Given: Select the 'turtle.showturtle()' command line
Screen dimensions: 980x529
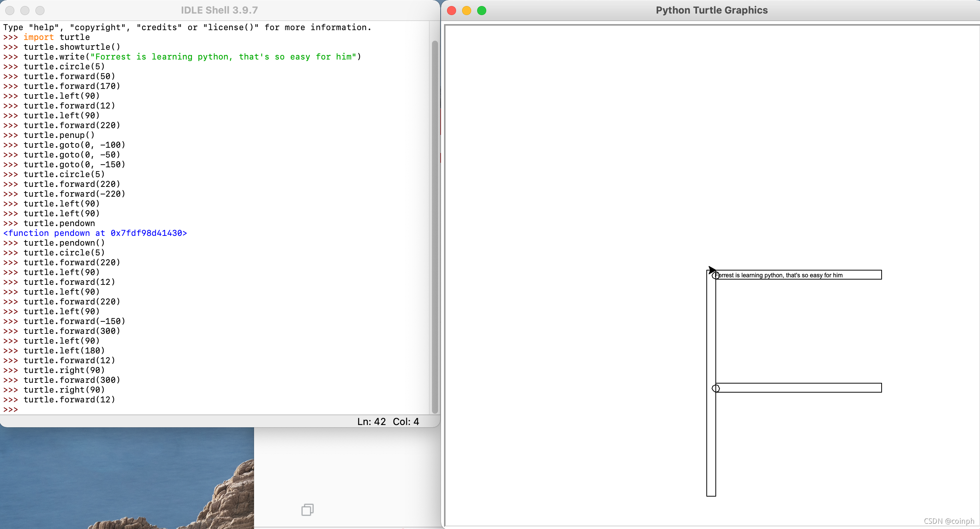Looking at the screenshot, I should pyautogui.click(x=72, y=47).
